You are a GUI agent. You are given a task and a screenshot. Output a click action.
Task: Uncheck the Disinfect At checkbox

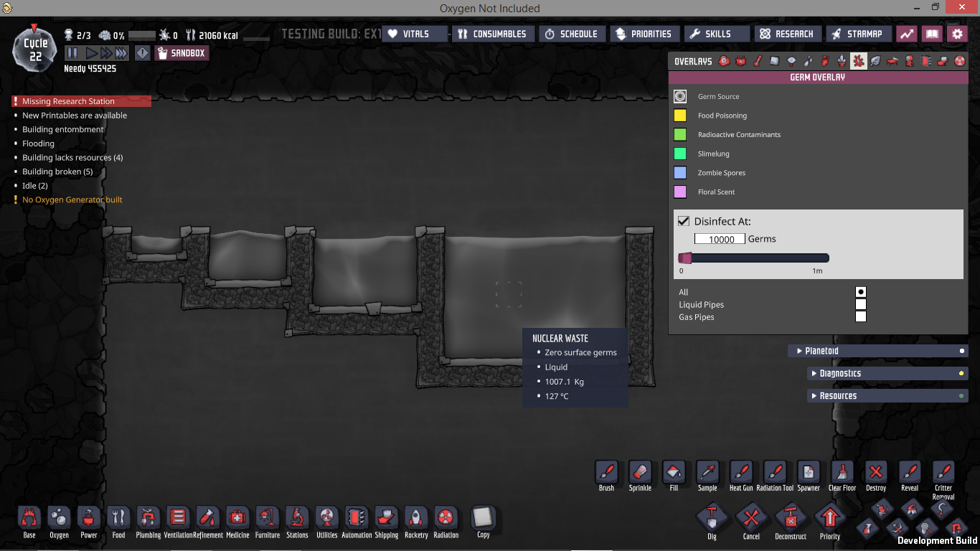click(684, 221)
